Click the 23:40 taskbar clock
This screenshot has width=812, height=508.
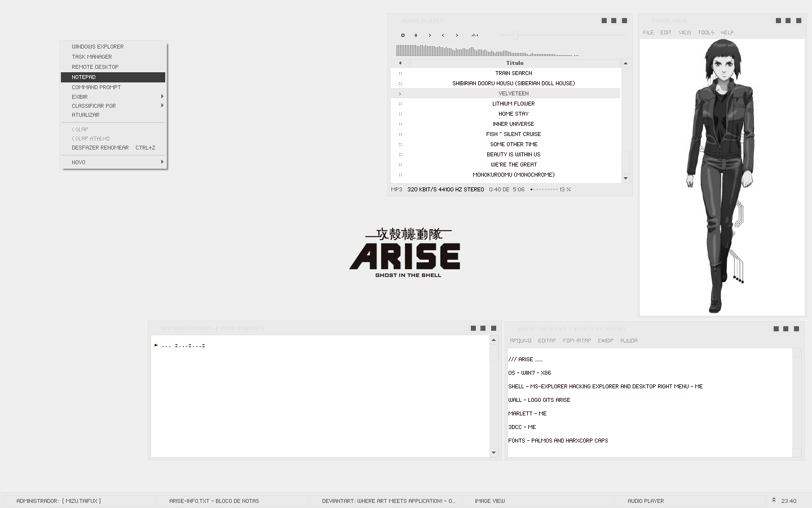(x=789, y=501)
